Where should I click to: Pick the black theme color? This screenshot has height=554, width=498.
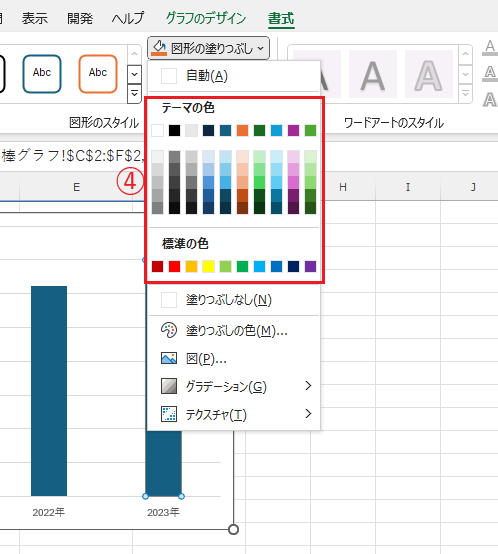coord(174,130)
